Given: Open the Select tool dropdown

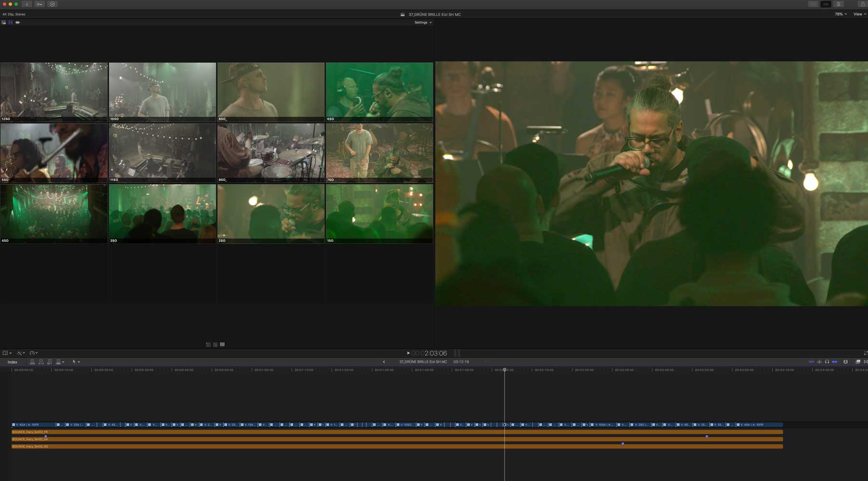Looking at the screenshot, I should click(x=76, y=362).
